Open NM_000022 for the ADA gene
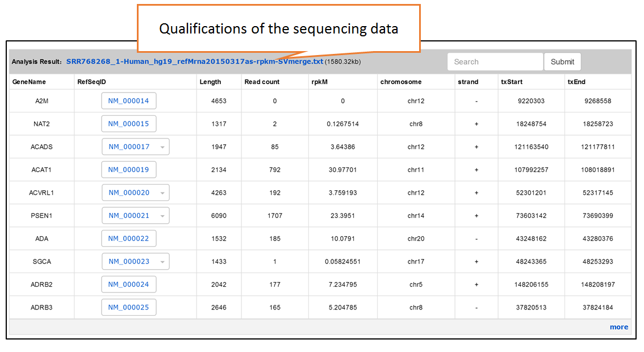The image size is (644, 352). click(128, 238)
